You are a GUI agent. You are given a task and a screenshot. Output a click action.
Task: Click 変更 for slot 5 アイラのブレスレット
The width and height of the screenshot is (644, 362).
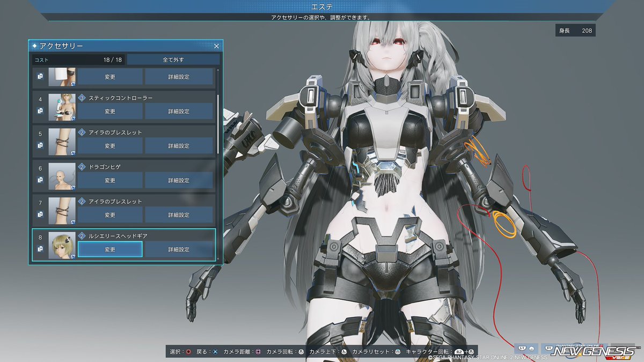click(x=110, y=146)
